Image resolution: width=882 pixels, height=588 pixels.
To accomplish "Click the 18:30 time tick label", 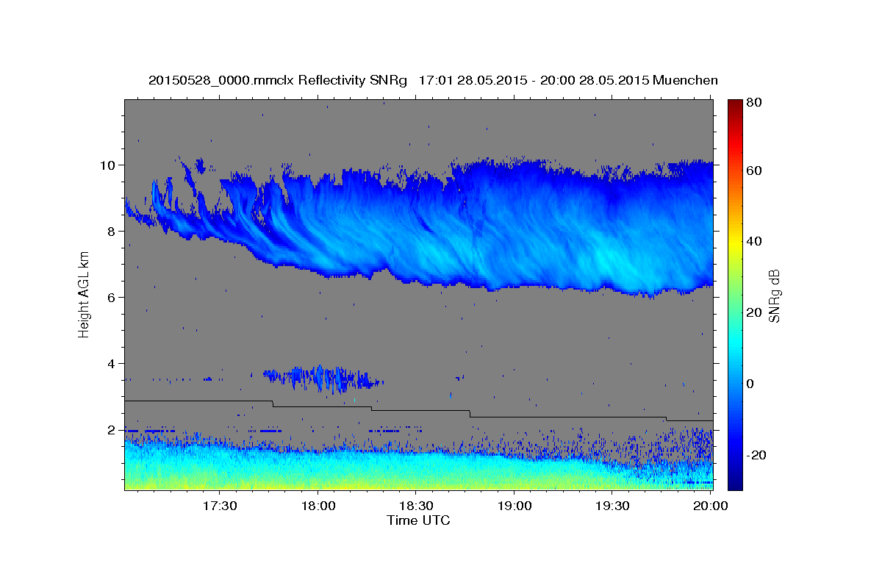I will coord(416,506).
